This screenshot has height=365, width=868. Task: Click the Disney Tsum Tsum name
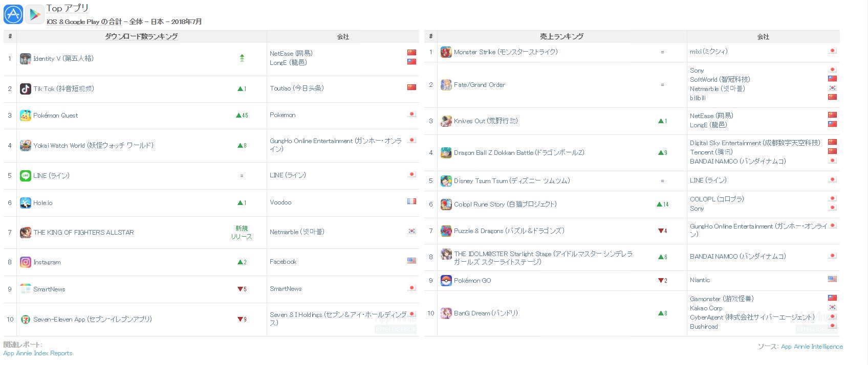point(512,181)
